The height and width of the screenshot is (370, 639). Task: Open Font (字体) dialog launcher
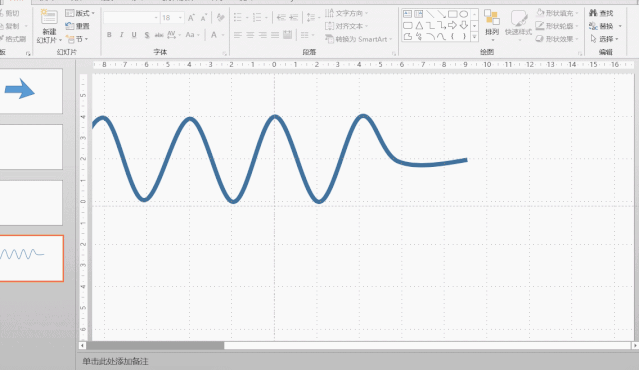224,53
